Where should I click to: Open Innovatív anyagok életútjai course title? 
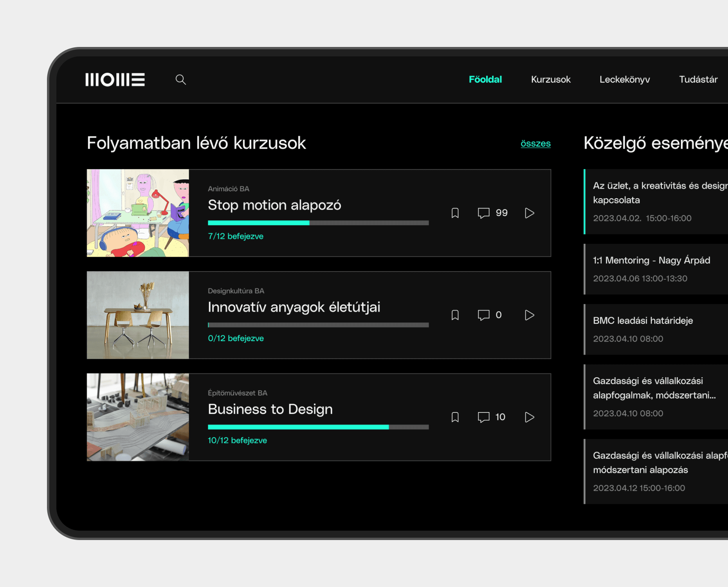click(x=294, y=307)
